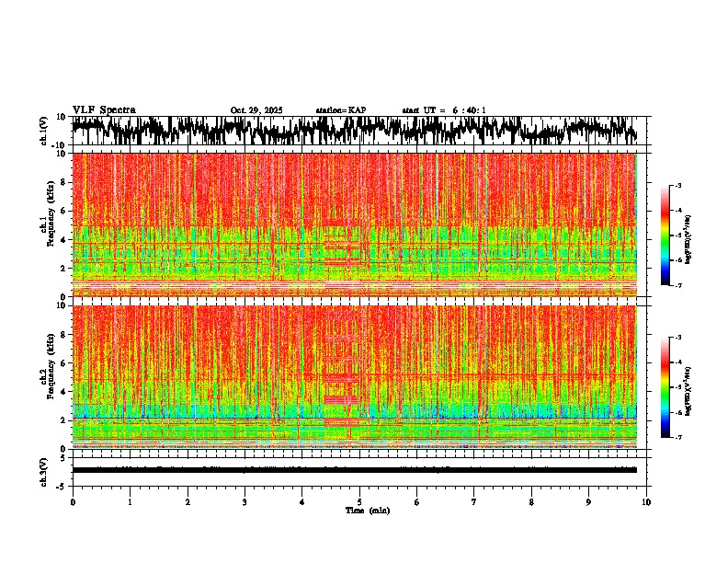Click the ch.3 axis upper tick "5"
The height and width of the screenshot is (563, 728).
pos(64,458)
